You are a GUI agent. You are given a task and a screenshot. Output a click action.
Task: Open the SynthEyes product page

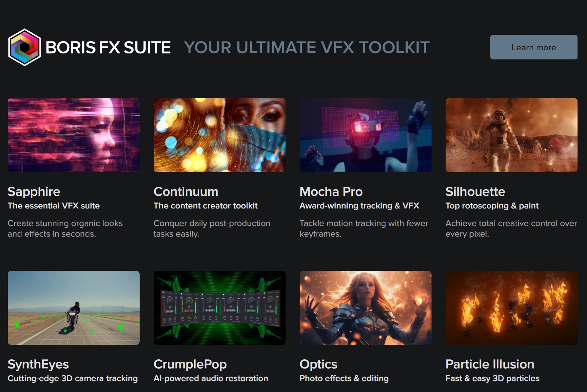[39, 364]
